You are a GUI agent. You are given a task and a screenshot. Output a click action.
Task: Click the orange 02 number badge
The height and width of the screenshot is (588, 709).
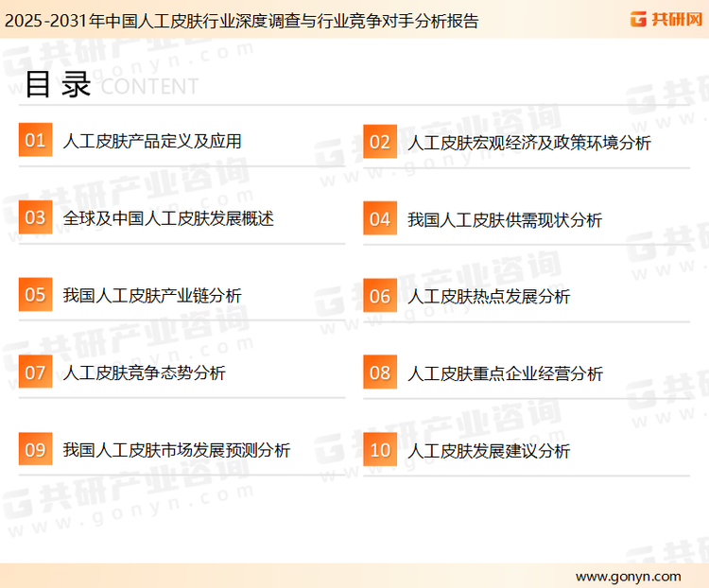(380, 143)
